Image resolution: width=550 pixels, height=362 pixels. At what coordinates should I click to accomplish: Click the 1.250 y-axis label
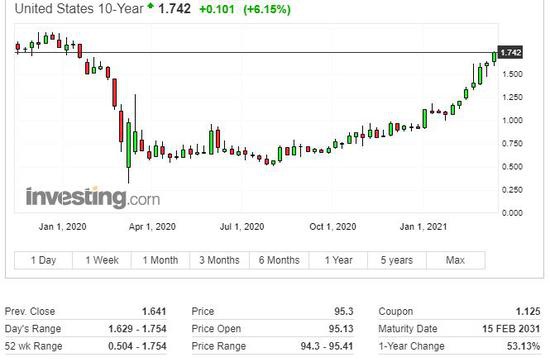click(512, 97)
